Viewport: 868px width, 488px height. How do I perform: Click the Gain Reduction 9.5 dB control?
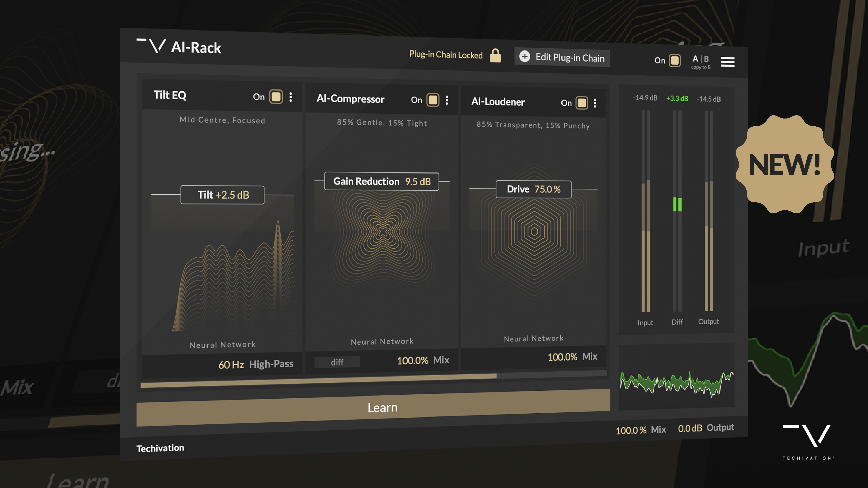click(382, 181)
